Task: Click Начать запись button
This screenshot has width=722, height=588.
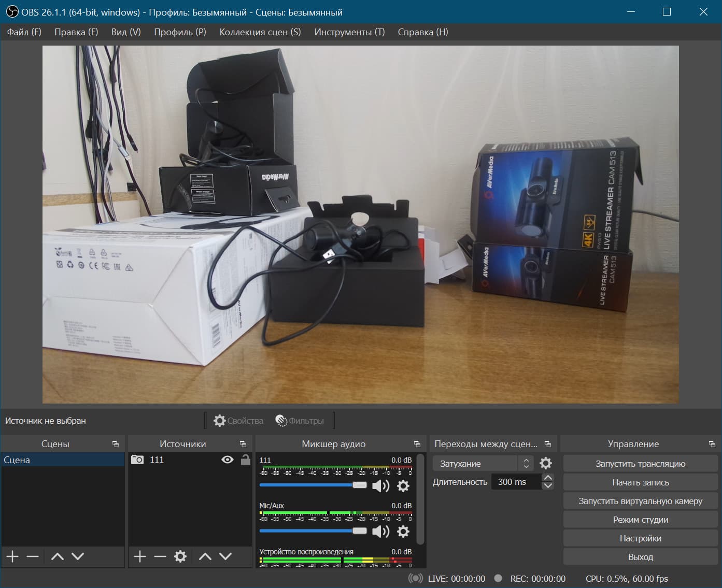Action: point(640,482)
